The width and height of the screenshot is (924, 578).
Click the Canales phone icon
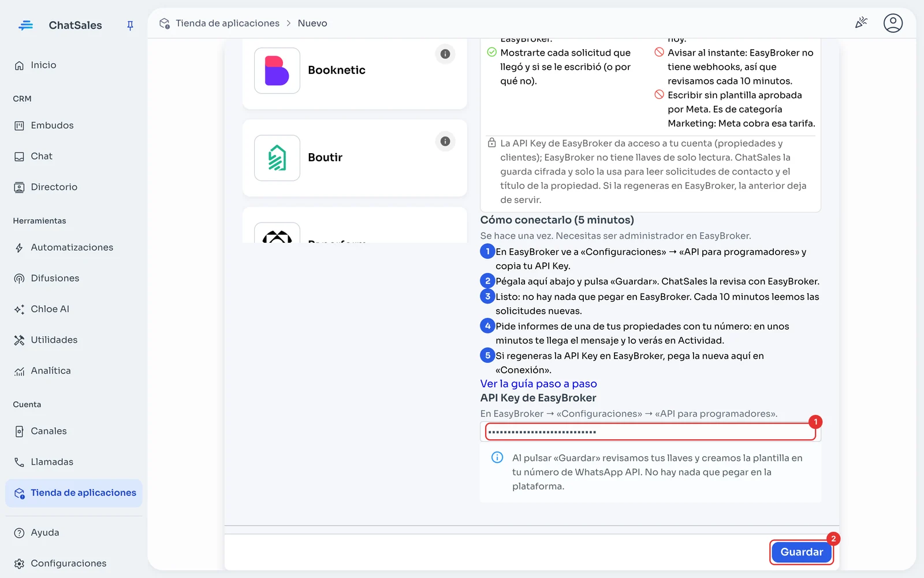pyautogui.click(x=19, y=432)
